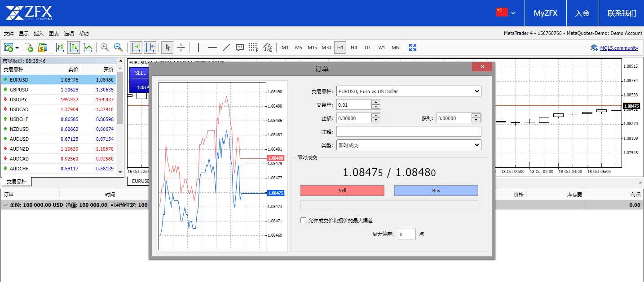Viewport: 644px width, 282px height.
Task: Click the new order dollar icon
Action: pos(43,48)
